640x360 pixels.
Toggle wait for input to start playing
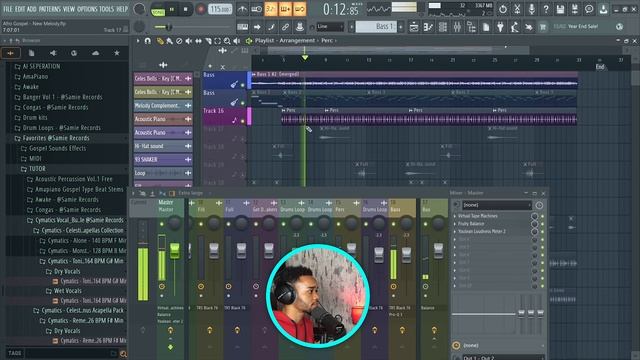256,9
